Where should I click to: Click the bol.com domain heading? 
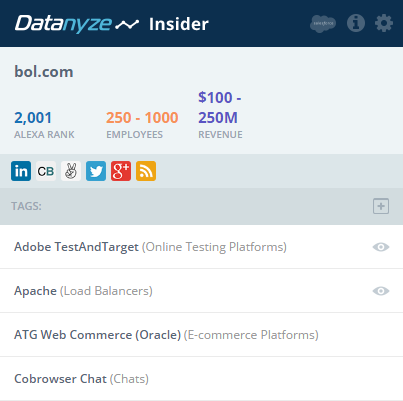pos(44,72)
